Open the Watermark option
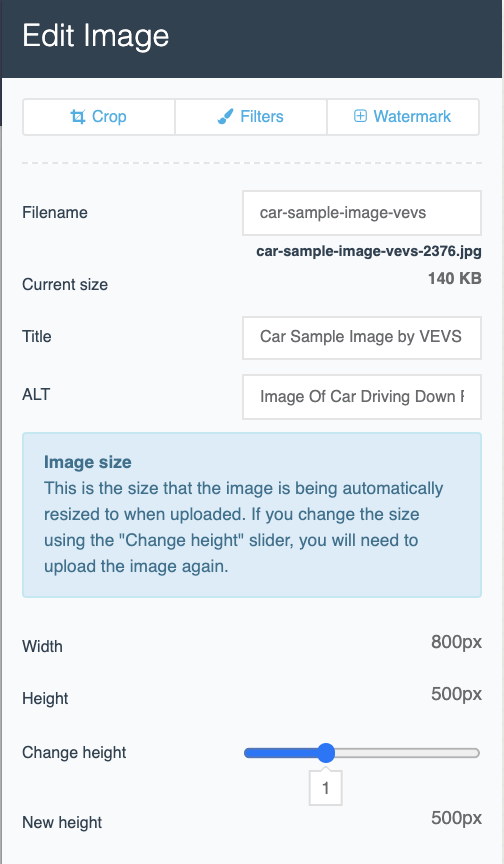 [x=403, y=117]
